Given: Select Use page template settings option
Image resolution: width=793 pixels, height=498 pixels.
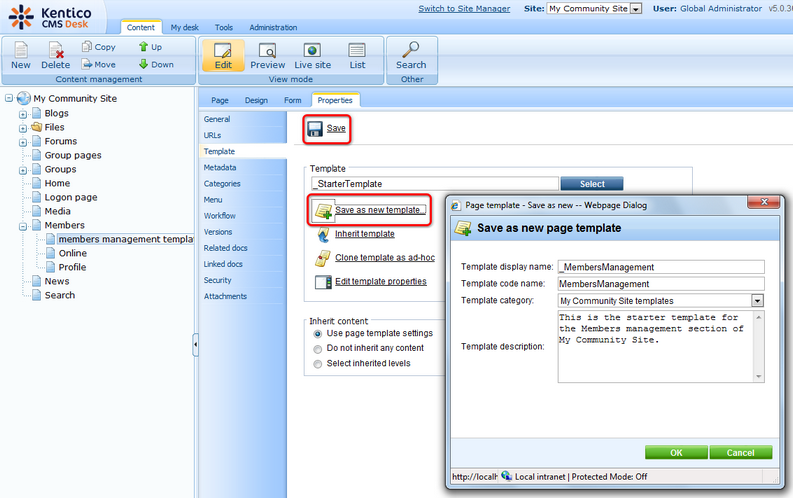Looking at the screenshot, I should point(319,333).
